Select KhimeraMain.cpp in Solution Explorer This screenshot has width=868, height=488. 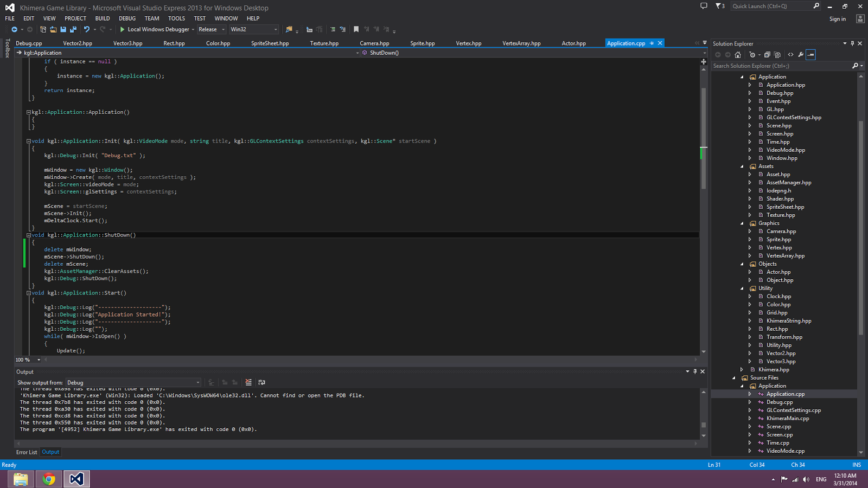788,419
